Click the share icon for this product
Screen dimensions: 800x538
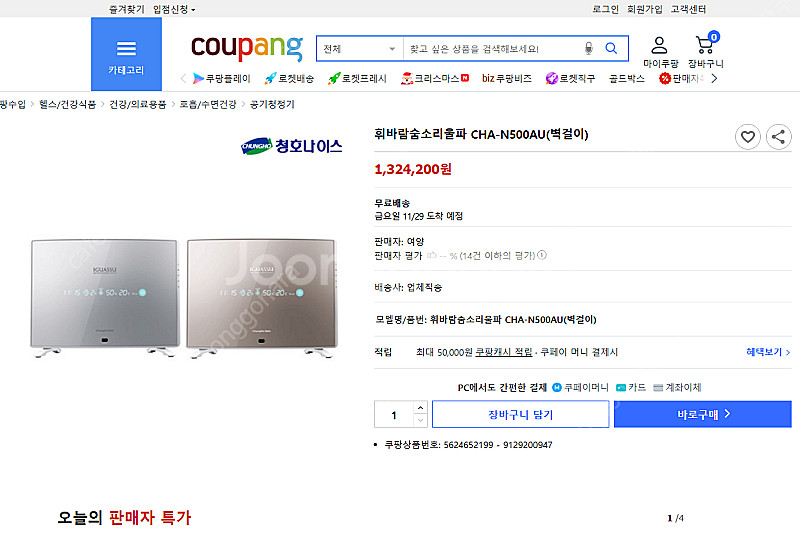(778, 137)
